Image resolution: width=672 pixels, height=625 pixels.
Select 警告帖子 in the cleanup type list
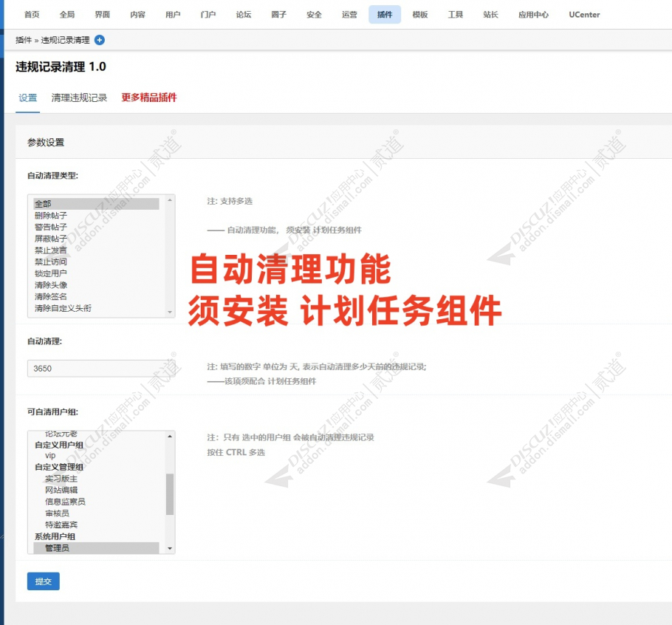click(96, 227)
